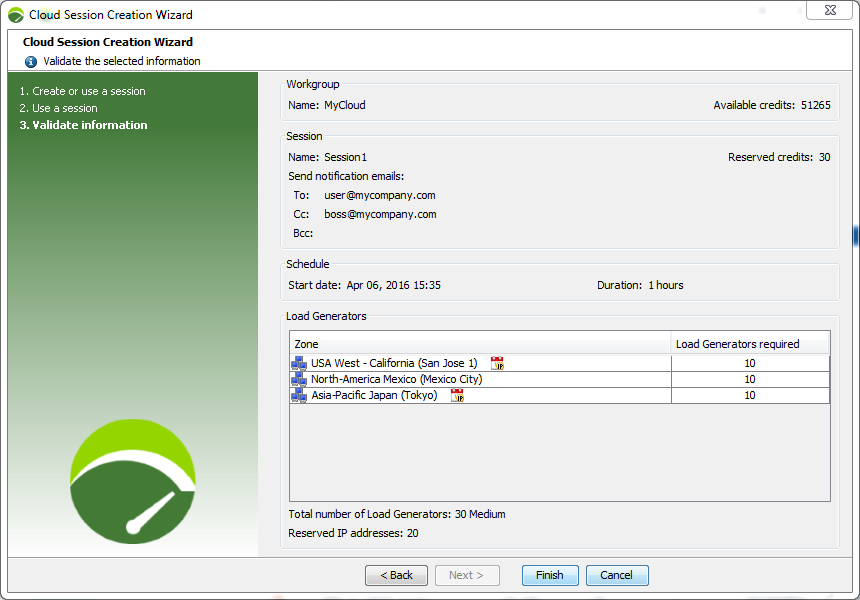Screen dimensions: 860x600
Task: Click the session name 'Session1'
Action: (x=346, y=157)
